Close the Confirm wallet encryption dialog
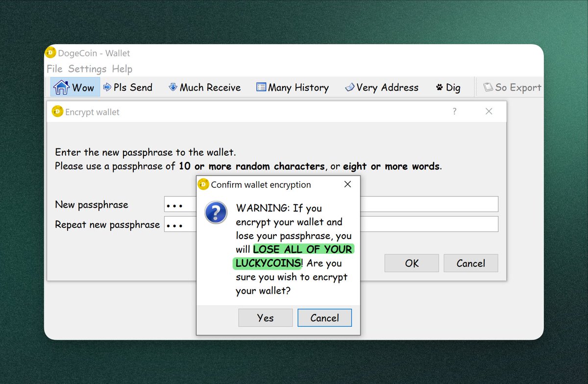The image size is (588, 384). [347, 185]
